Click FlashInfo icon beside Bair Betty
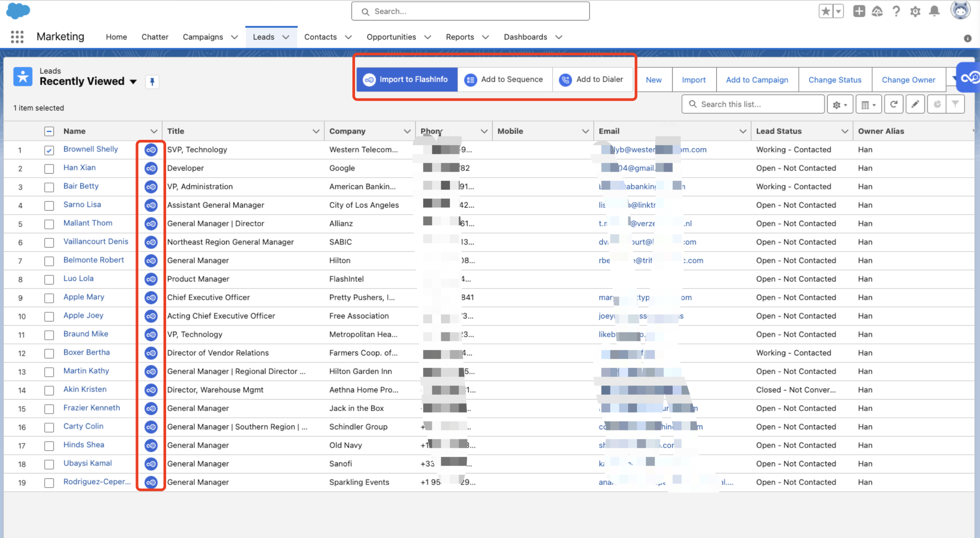The image size is (980, 538). point(151,187)
